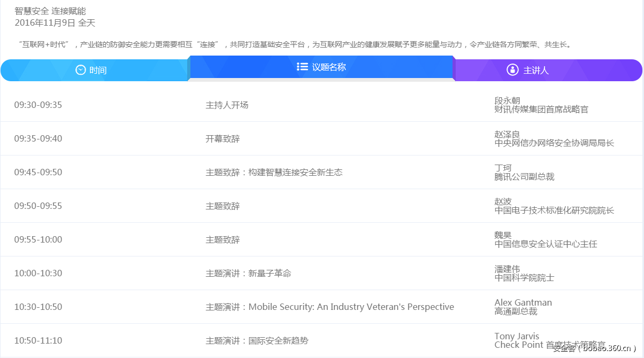Click the person icon beside 主讲人
Viewport: 644px width, 358px height.
[512, 70]
